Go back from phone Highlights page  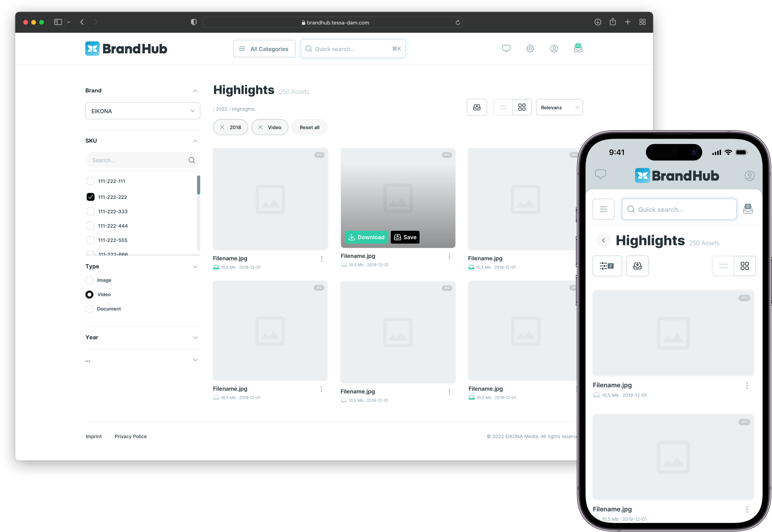click(x=603, y=240)
